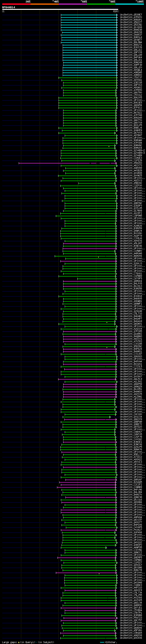This screenshot has width=146, height=644.
Task: Click hit UniRef100_Q2V4B9-3
Action: (132, 153)
